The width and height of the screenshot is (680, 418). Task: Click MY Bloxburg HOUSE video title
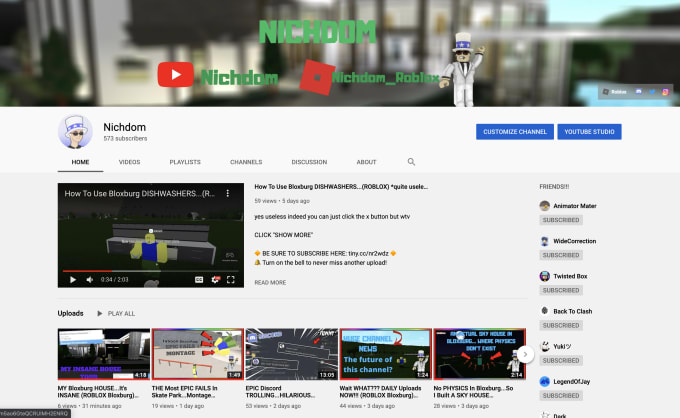[98, 392]
